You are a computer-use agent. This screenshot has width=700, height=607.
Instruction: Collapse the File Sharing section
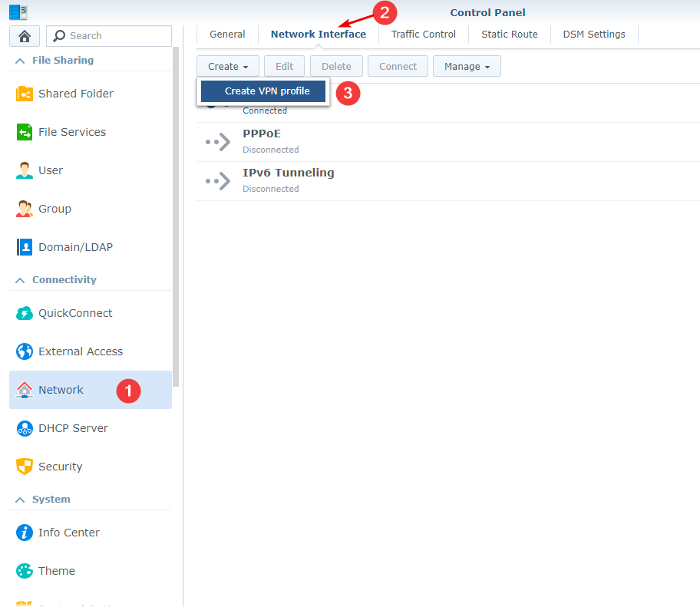tap(21, 61)
